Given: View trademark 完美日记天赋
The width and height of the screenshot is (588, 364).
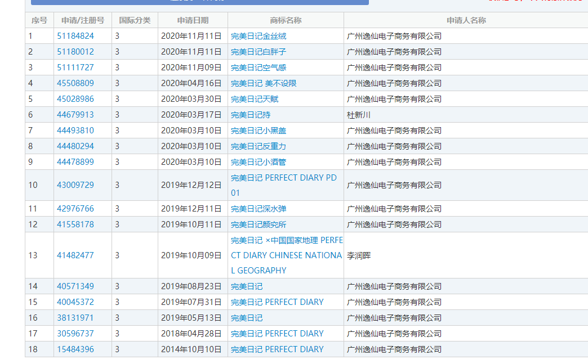Looking at the screenshot, I should point(255,99).
